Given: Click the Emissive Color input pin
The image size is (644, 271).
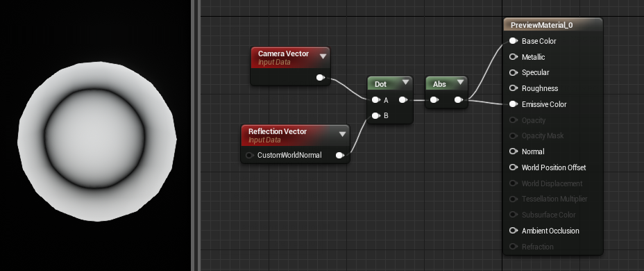Looking at the screenshot, I should click(x=514, y=104).
